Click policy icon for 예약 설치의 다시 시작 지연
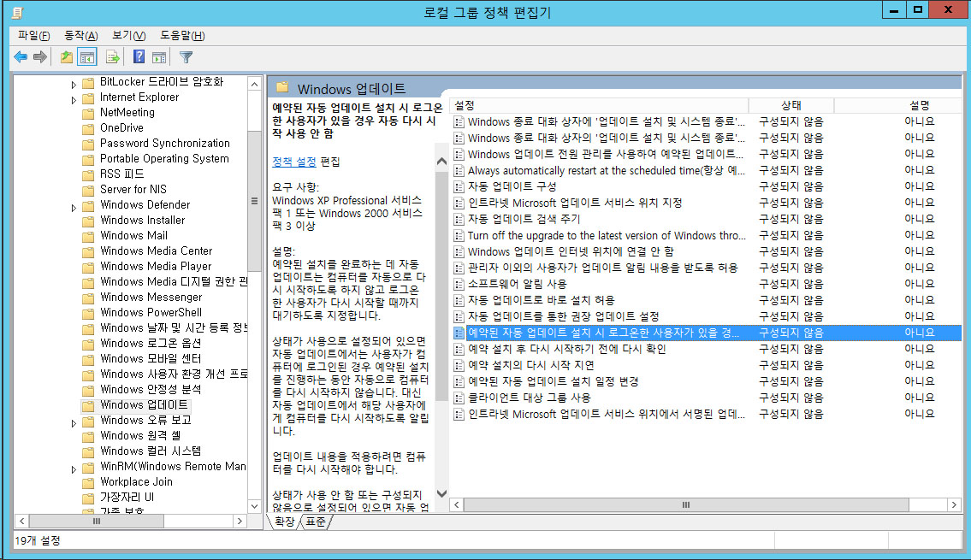971x560 pixels. coord(459,366)
